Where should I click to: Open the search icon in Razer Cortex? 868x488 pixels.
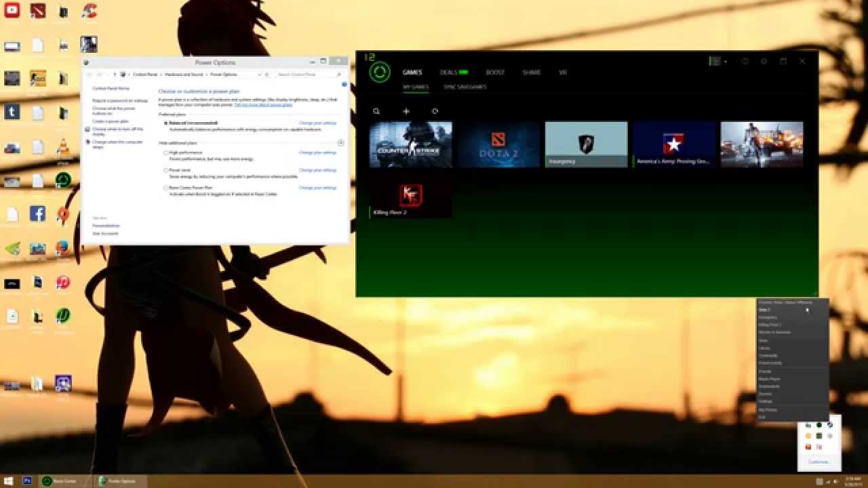tap(376, 111)
